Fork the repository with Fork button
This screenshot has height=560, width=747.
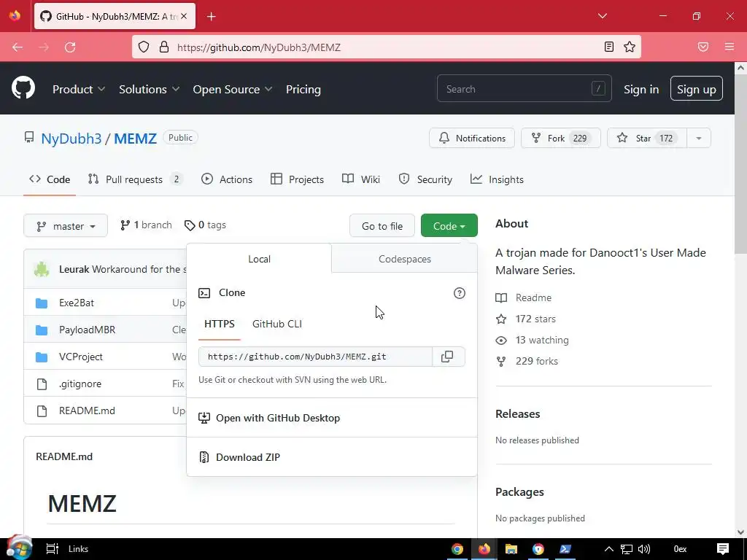(561, 138)
